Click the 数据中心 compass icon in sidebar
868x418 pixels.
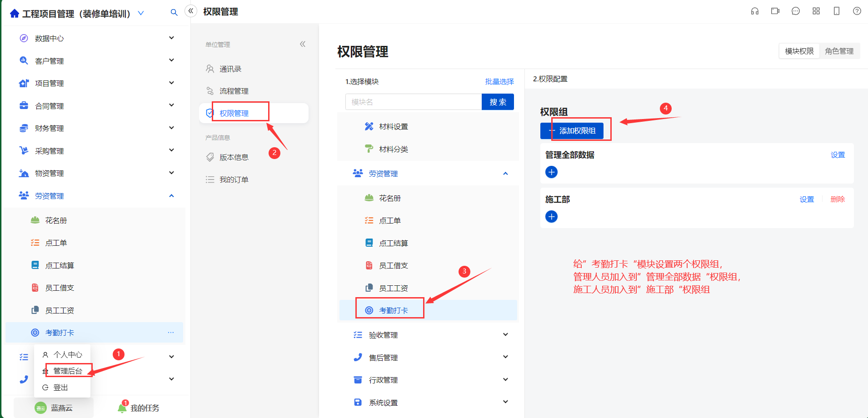tap(24, 38)
